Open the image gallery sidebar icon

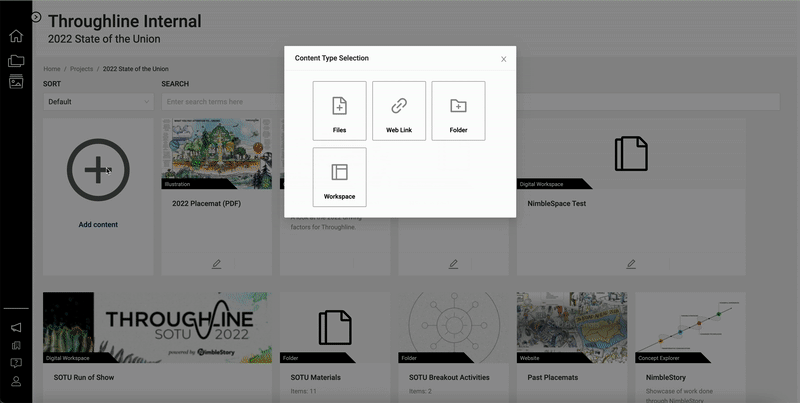point(16,82)
